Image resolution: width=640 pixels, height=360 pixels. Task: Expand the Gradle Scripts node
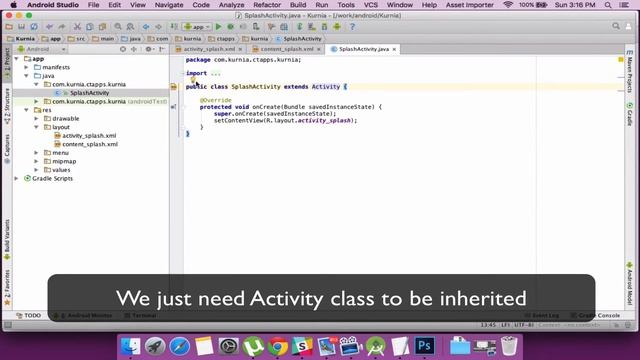[17, 179]
